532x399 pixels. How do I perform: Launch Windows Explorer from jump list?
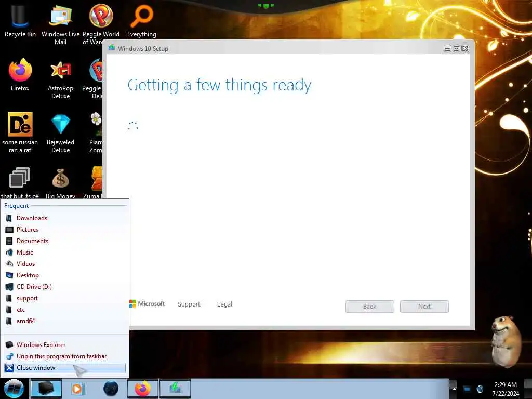pos(64,345)
